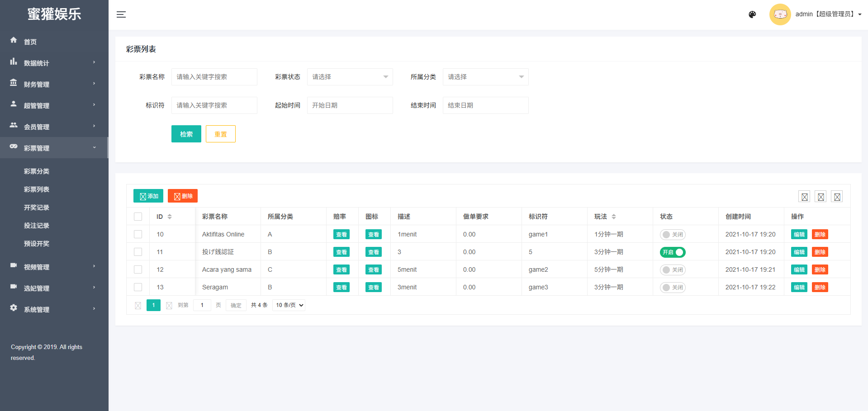Click the 数据统计 bar chart icon
Screen dimensions: 868x411
tap(14, 61)
